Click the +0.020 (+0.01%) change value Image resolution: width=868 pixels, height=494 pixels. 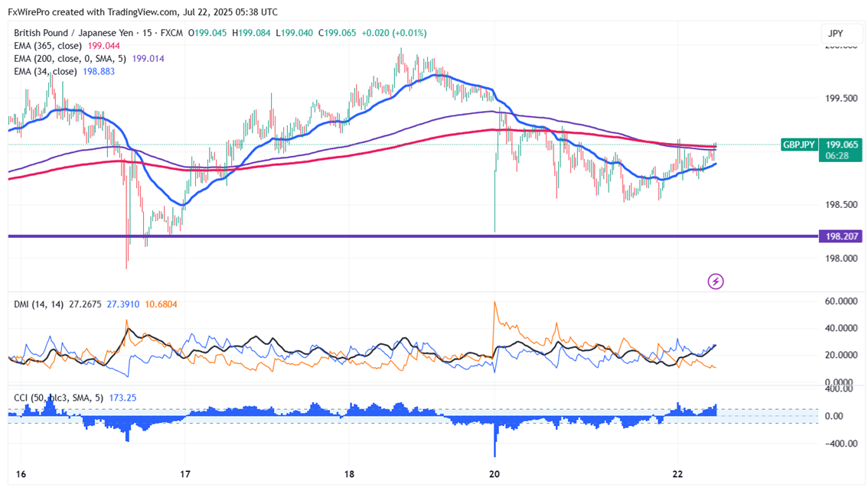click(394, 33)
